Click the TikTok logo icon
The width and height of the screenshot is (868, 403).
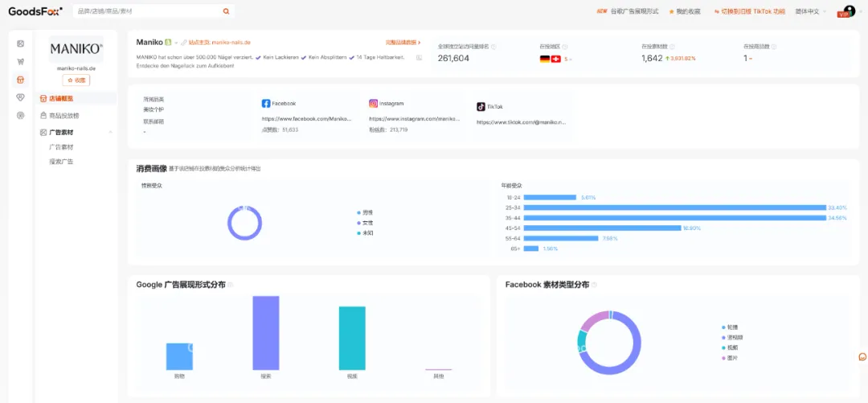click(481, 106)
